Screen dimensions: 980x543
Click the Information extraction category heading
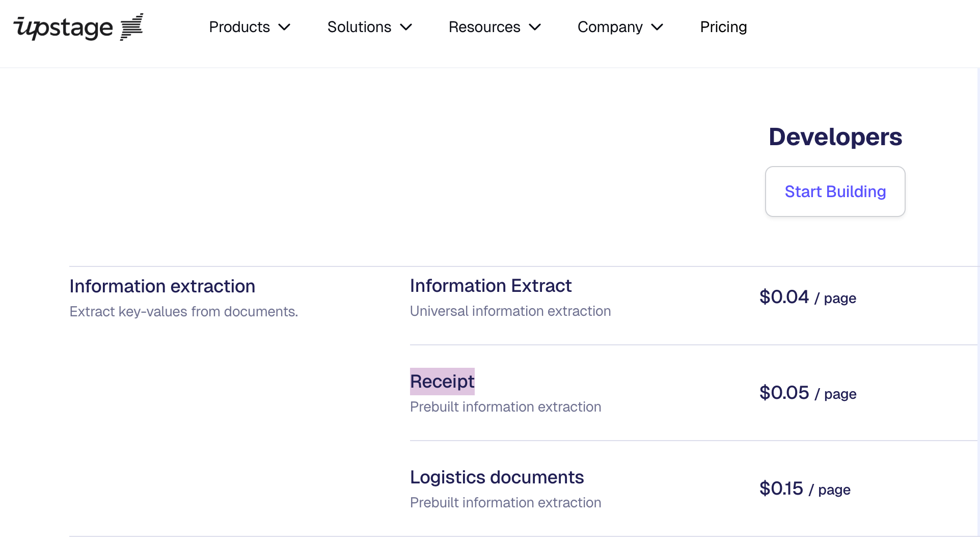tap(162, 286)
